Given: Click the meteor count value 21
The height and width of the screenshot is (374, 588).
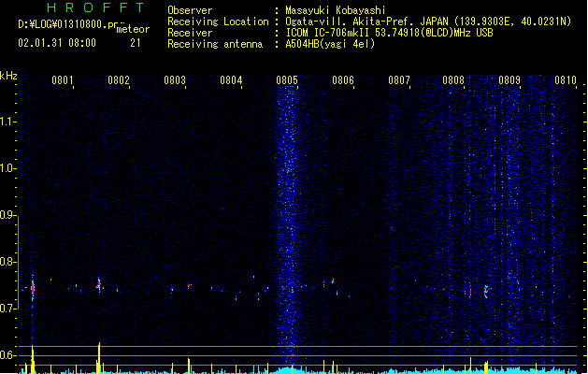Looking at the screenshot, I should (136, 43).
